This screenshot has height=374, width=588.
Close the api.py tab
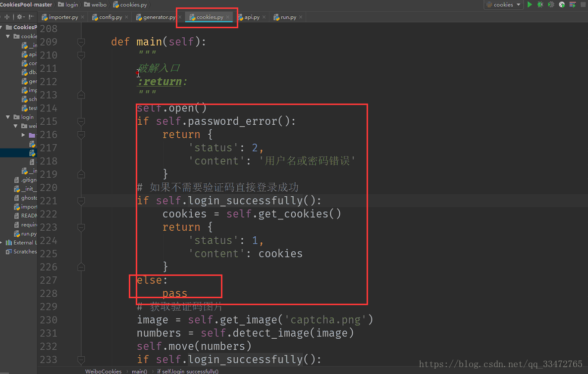click(x=264, y=17)
